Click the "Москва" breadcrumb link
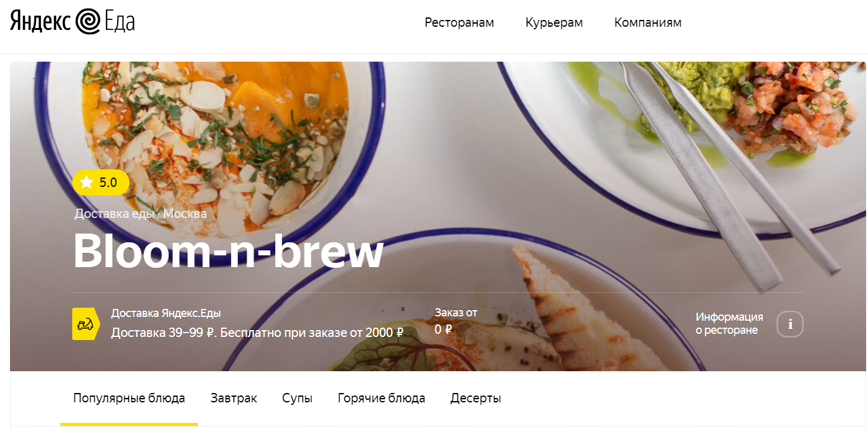 coord(185,214)
